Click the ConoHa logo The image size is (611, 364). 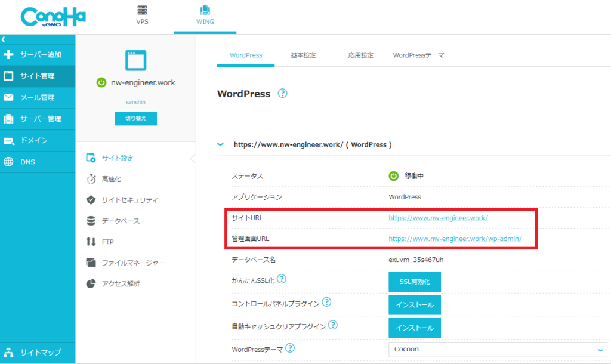tap(53, 17)
